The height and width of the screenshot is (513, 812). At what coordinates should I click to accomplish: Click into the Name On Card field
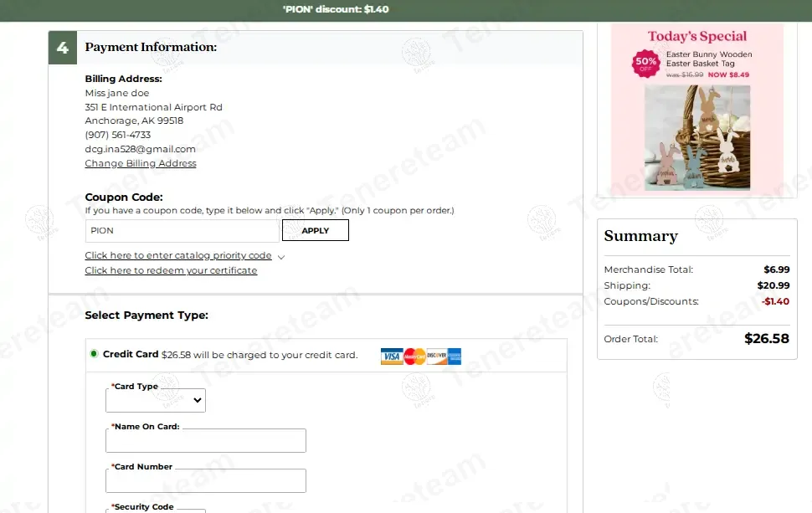point(205,441)
